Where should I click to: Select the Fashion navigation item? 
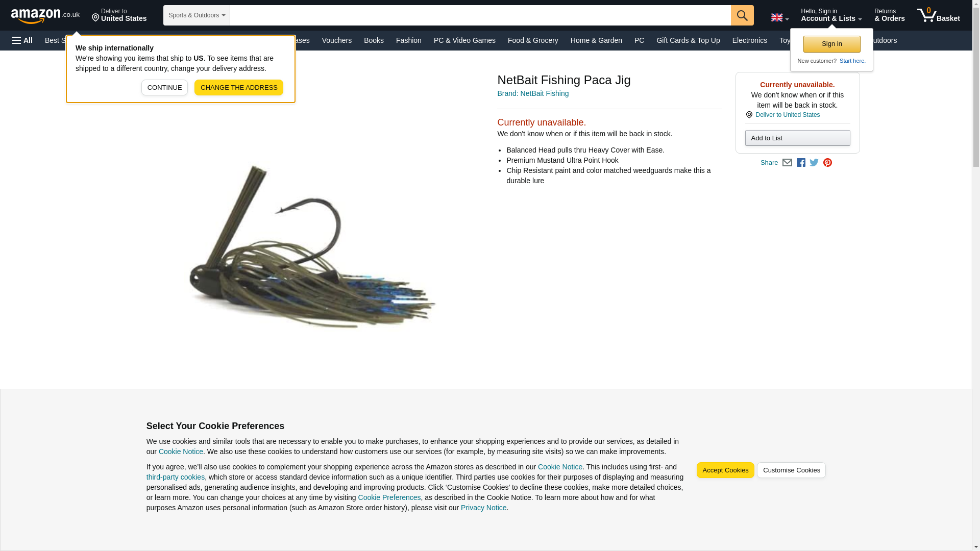pyautogui.click(x=408, y=40)
